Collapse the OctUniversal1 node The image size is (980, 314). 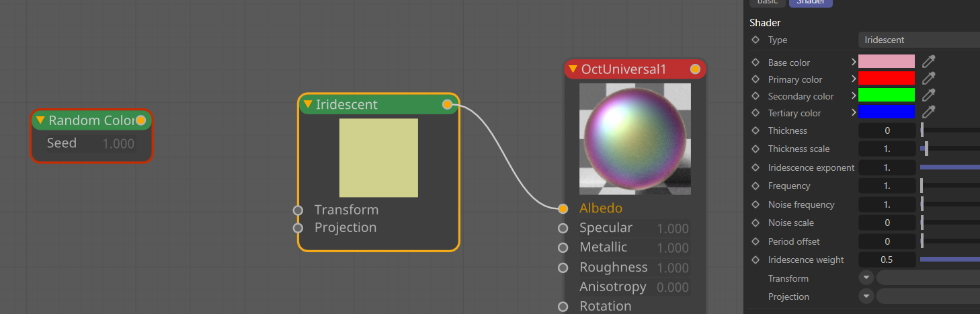click(x=573, y=69)
